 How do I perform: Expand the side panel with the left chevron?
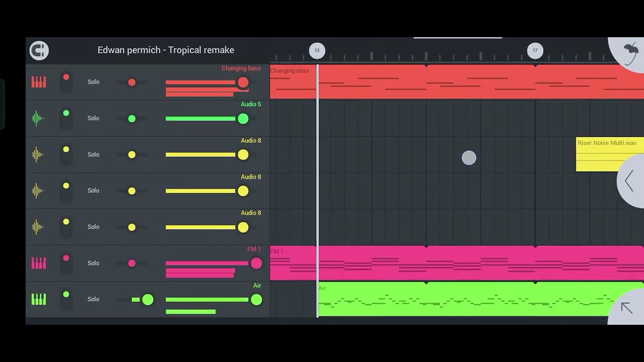click(x=629, y=181)
